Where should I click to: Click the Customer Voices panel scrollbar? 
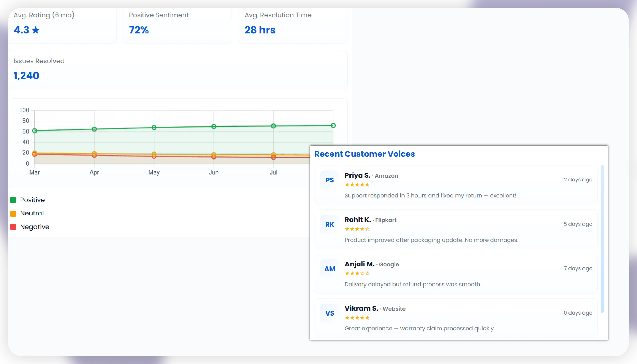click(x=602, y=239)
